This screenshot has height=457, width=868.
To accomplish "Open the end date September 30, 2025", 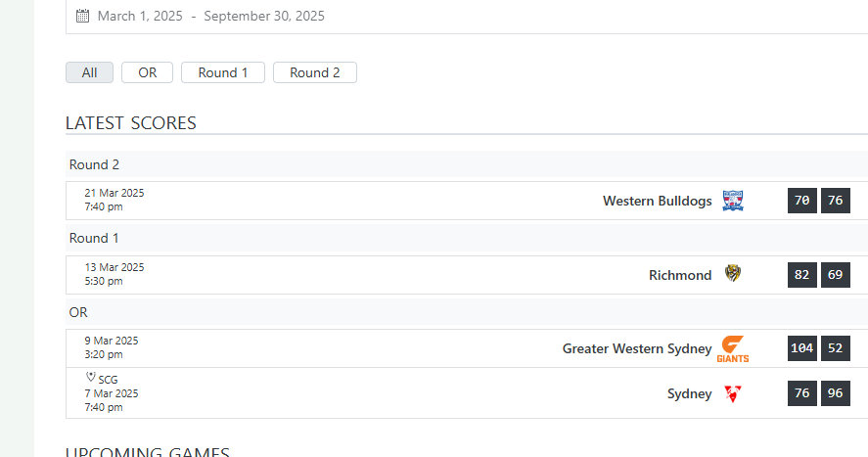I will coord(264,16).
